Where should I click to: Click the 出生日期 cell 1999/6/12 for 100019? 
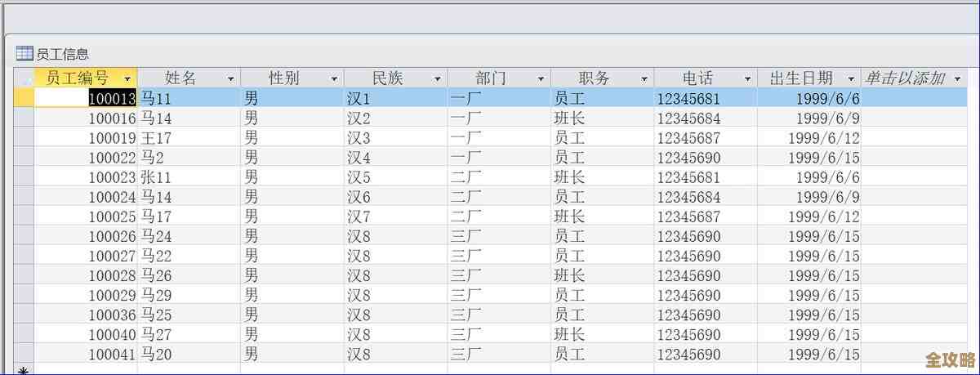[x=808, y=137]
